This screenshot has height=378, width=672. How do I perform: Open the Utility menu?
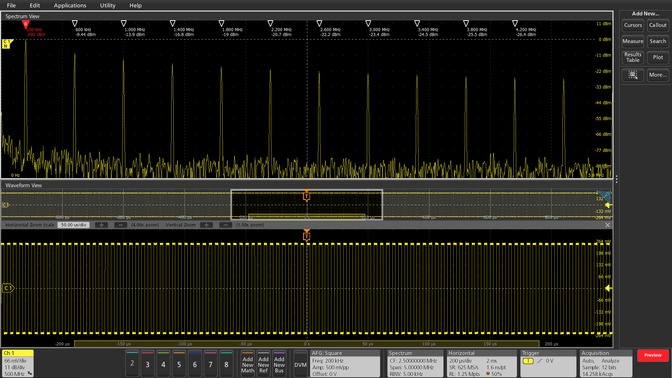pyautogui.click(x=108, y=5)
